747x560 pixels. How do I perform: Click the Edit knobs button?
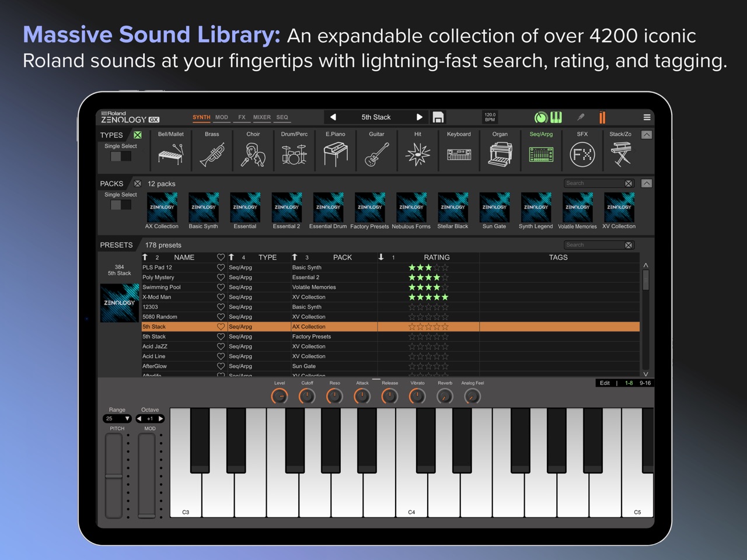(605, 383)
